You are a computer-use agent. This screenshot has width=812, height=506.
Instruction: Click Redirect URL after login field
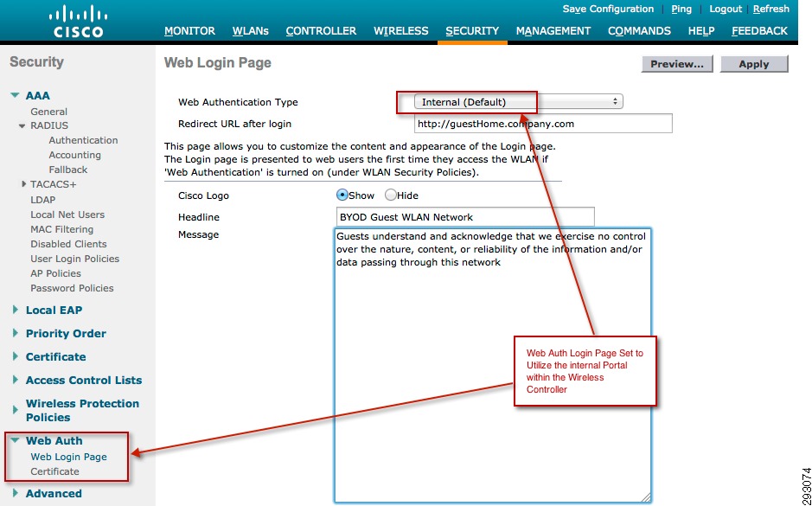pos(543,124)
